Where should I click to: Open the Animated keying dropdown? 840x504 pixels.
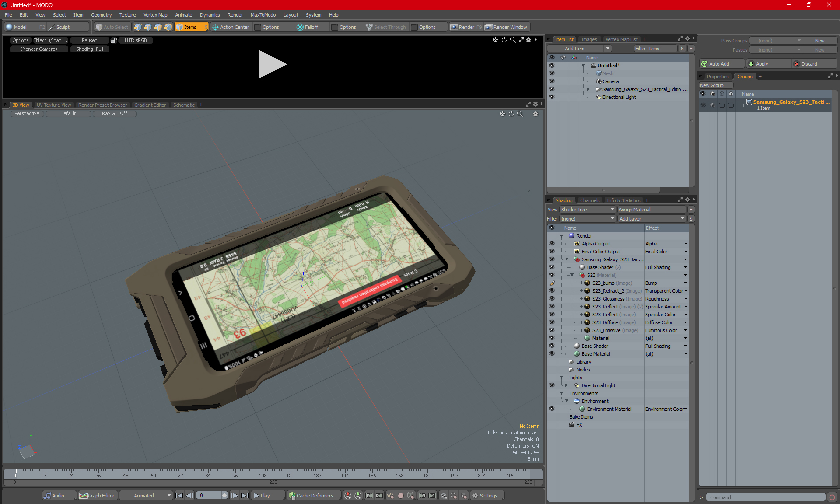coord(146,496)
